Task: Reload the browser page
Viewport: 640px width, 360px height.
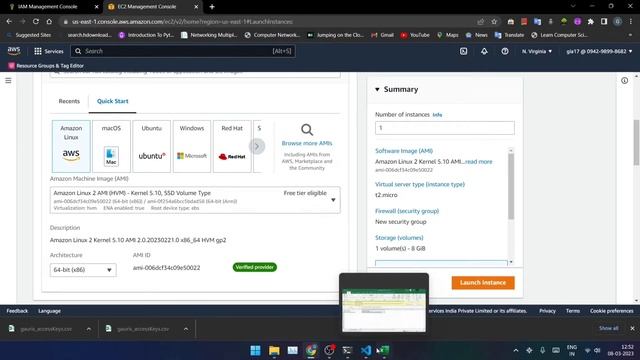Action: coord(36,22)
